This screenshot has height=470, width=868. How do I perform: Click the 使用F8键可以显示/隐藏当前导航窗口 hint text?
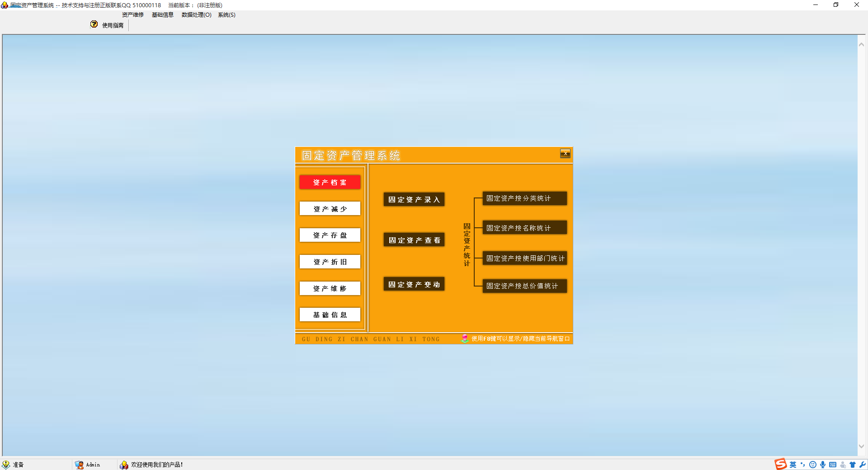coord(520,338)
